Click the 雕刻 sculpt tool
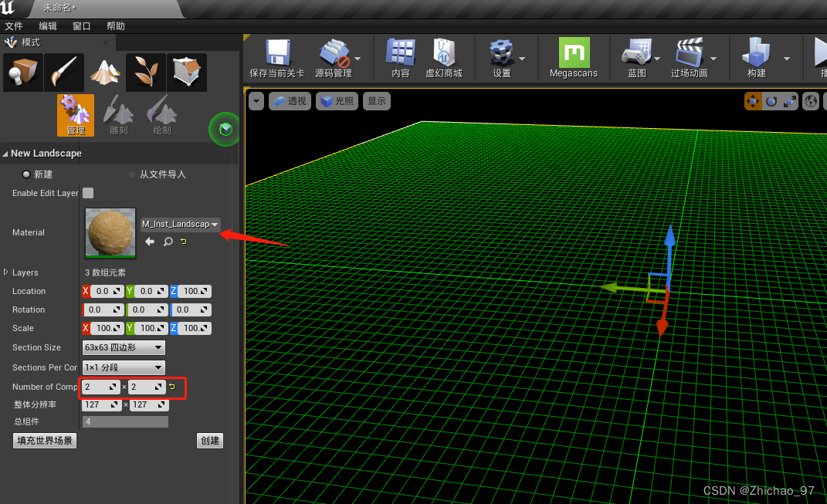This screenshot has height=504, width=827. click(119, 116)
